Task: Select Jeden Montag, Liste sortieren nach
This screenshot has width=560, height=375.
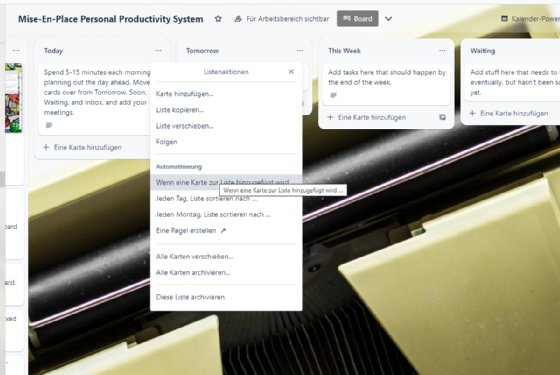Action: 226,214
